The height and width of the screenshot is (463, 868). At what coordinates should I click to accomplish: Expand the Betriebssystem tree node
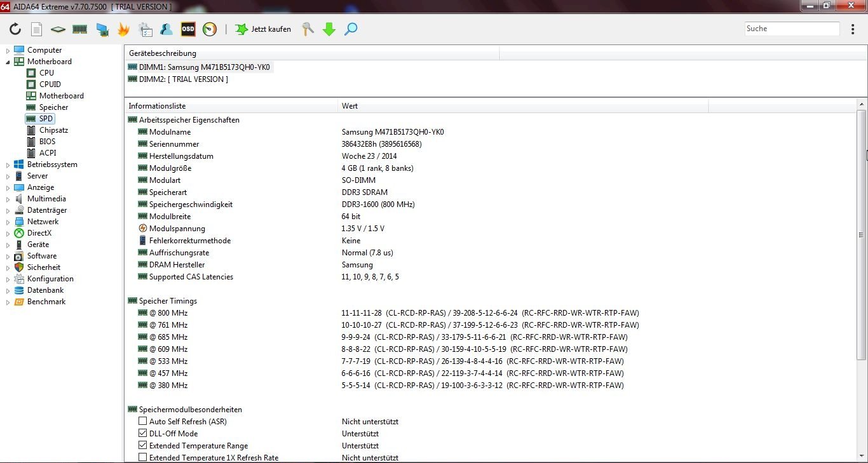[x=8, y=164]
